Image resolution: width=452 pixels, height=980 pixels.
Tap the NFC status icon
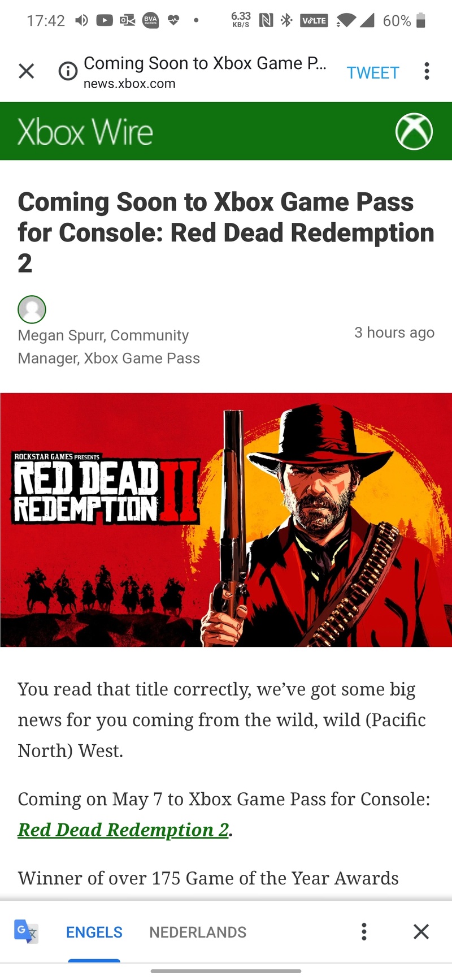[x=266, y=21]
